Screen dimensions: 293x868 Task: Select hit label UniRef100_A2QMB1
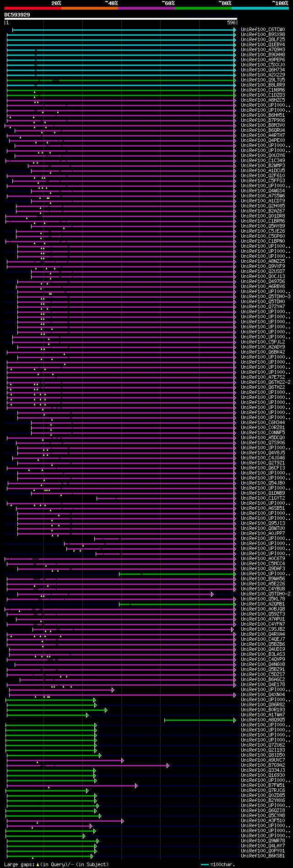click(x=263, y=604)
